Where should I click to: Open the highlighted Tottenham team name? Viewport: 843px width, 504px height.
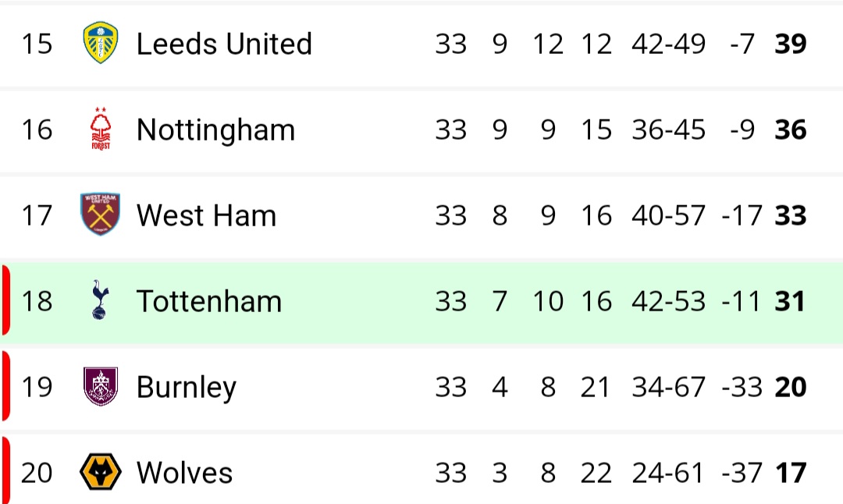[x=209, y=301]
